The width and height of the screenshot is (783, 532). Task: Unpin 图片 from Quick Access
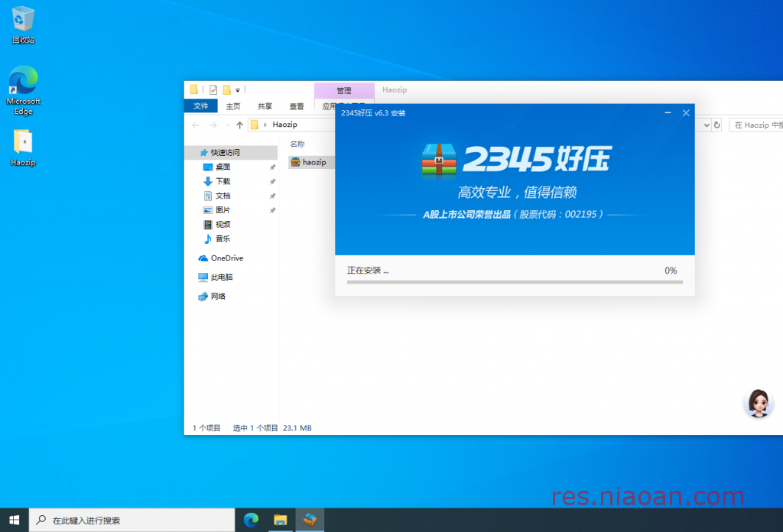click(x=272, y=210)
